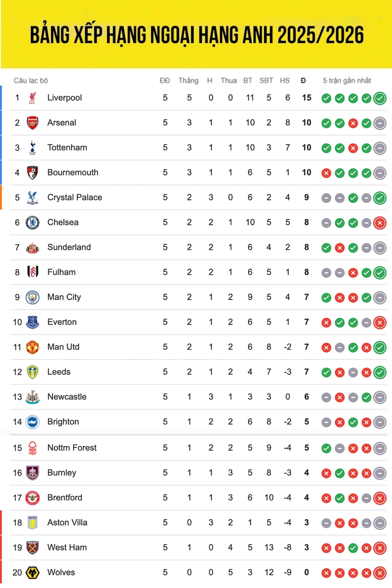Click Newcastle's latest match draw icon

coord(380,397)
